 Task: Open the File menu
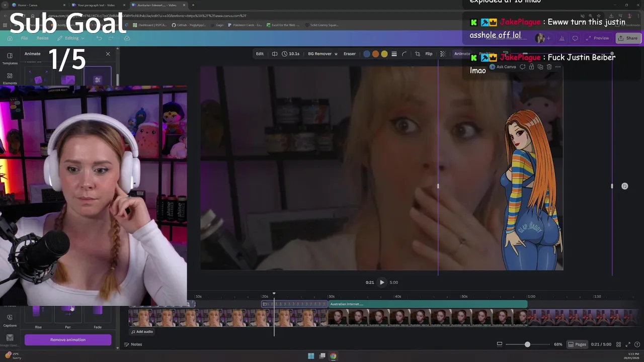(24, 38)
